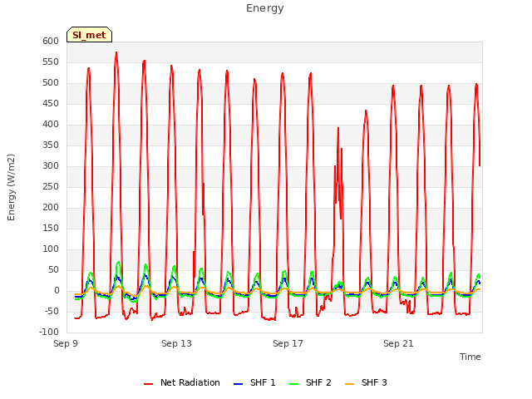Click the 200 y-axis tick label
This screenshot has width=532, height=399.
51,207
